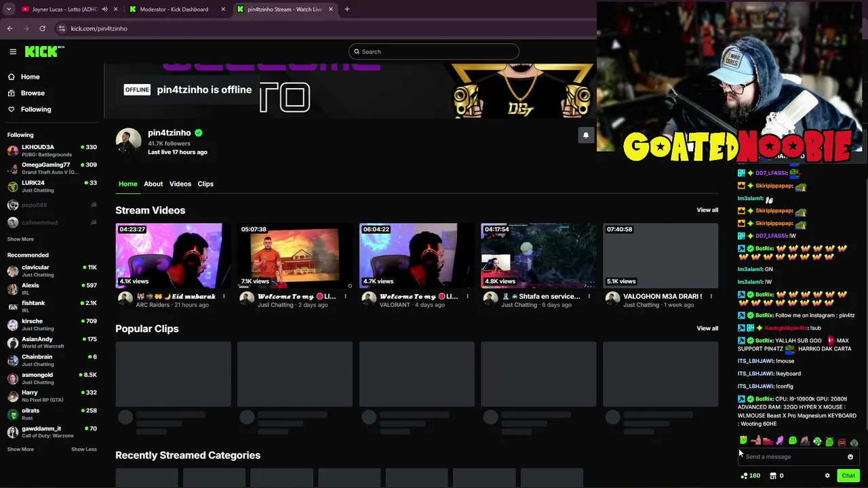
Task: Open options menu for Eid mubarak video
Action: (224, 296)
